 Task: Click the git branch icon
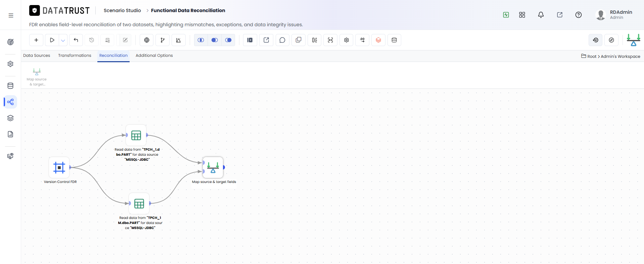point(163,40)
